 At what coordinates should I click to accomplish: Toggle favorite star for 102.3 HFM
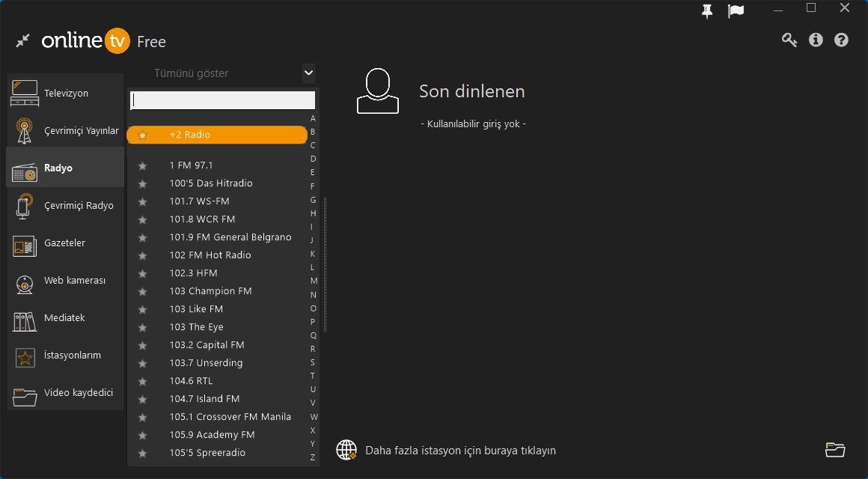coord(143,274)
